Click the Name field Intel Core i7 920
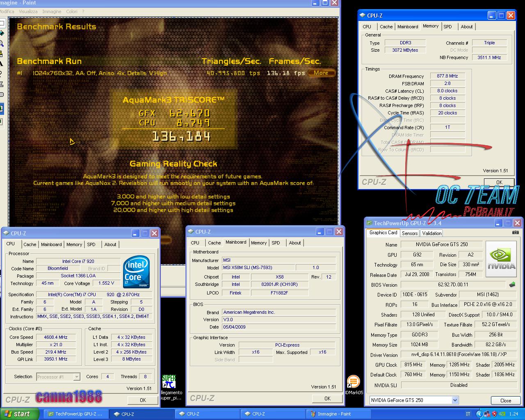Screen dimensions: 525x420 coord(78,261)
